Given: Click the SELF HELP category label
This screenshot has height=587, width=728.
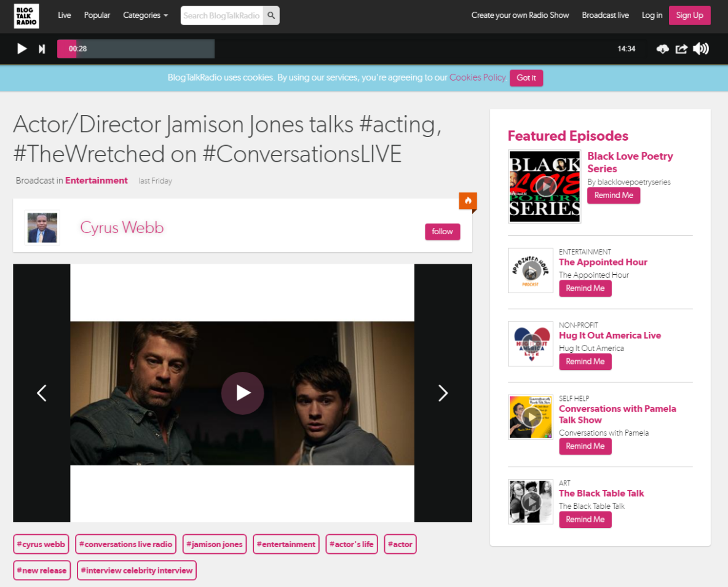Looking at the screenshot, I should click(574, 398).
